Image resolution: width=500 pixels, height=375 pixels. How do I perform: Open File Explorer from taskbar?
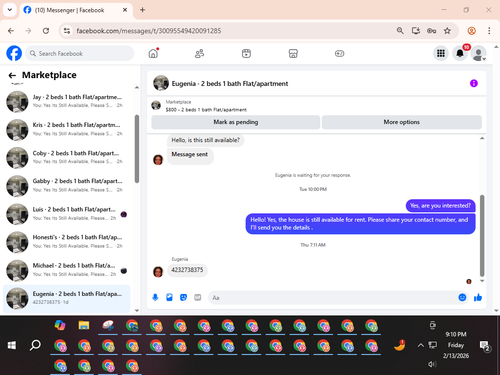(x=84, y=325)
